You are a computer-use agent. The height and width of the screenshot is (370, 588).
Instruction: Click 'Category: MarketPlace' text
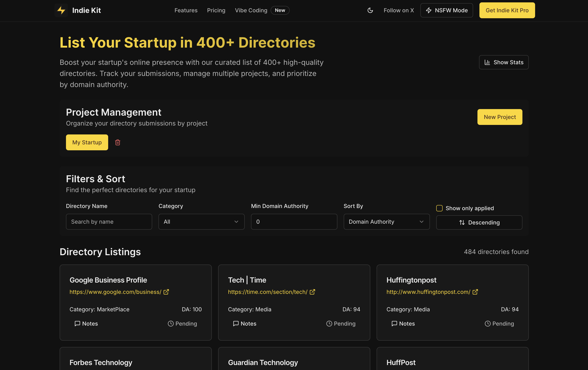pos(99,309)
